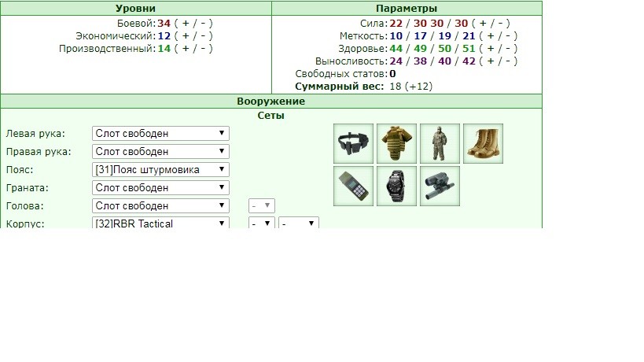Open the second modifier dropdown beside Корпус
The width and height of the screenshot is (644, 362).
(299, 223)
